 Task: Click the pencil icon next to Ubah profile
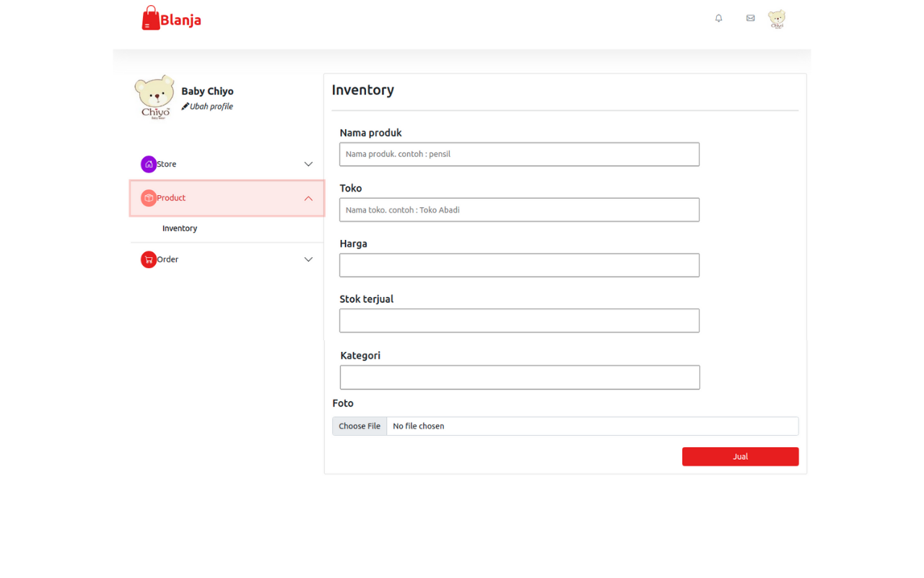click(185, 105)
